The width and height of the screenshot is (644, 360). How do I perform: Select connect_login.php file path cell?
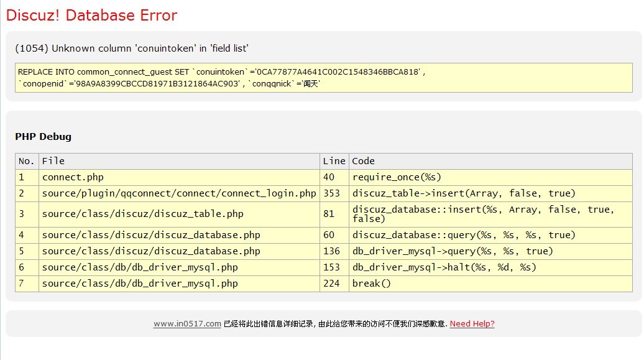[x=179, y=193]
